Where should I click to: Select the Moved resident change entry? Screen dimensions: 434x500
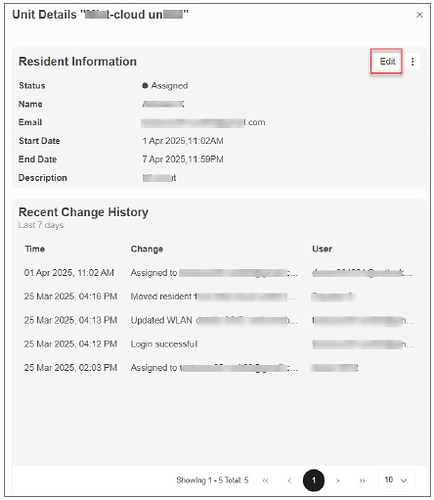tap(213, 296)
